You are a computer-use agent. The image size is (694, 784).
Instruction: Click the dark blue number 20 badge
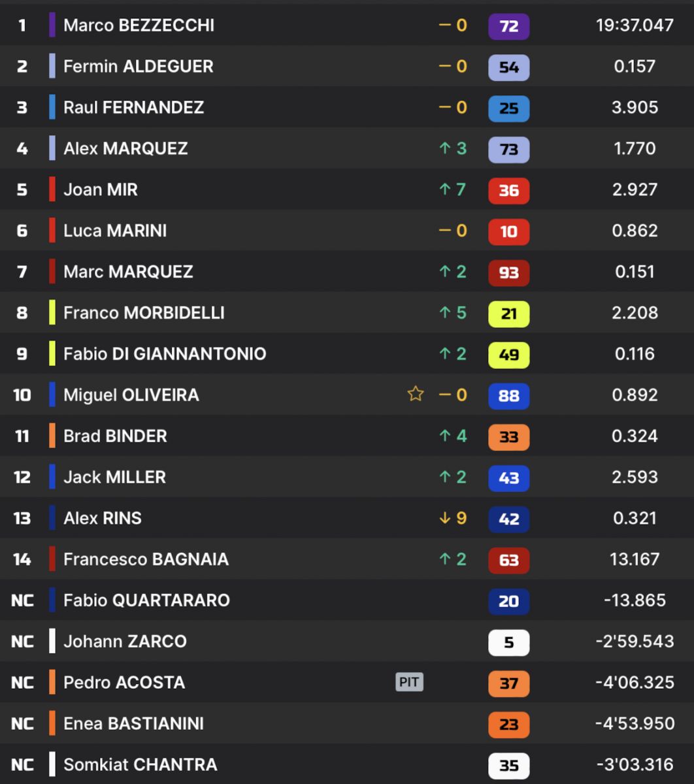pyautogui.click(x=508, y=602)
